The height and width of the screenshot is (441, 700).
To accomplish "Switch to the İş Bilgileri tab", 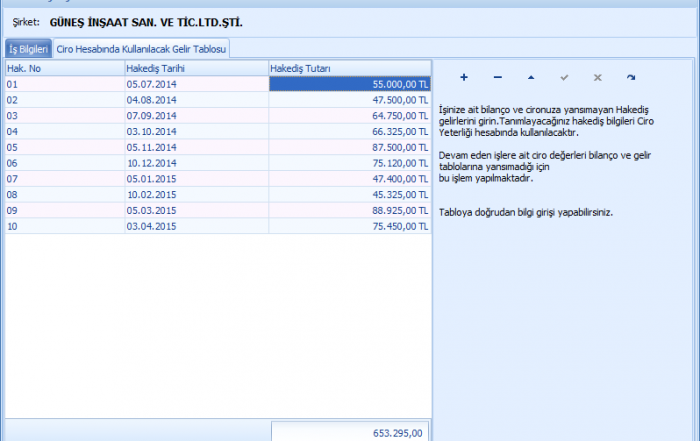I will coord(28,48).
